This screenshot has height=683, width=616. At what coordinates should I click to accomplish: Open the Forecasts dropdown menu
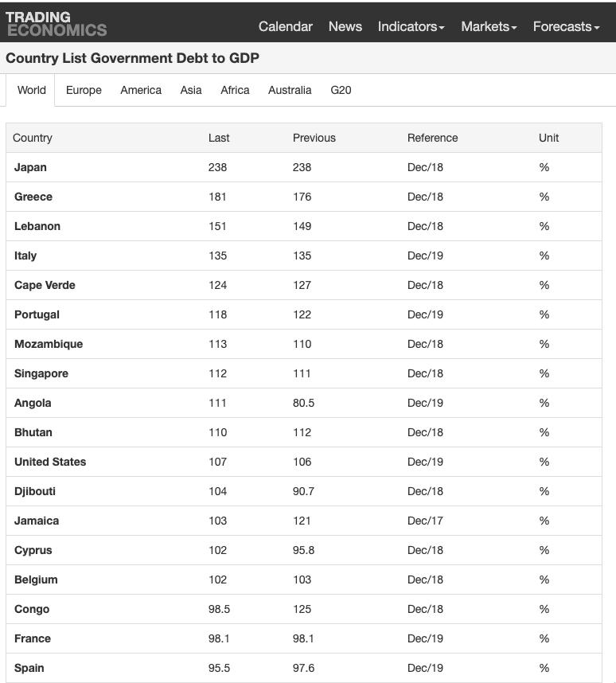click(x=566, y=26)
